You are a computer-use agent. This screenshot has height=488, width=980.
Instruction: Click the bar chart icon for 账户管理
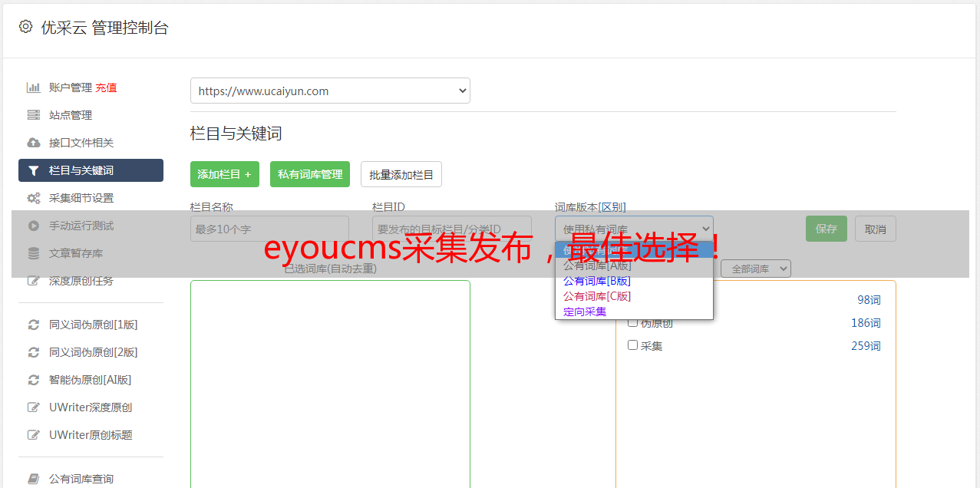[33, 87]
